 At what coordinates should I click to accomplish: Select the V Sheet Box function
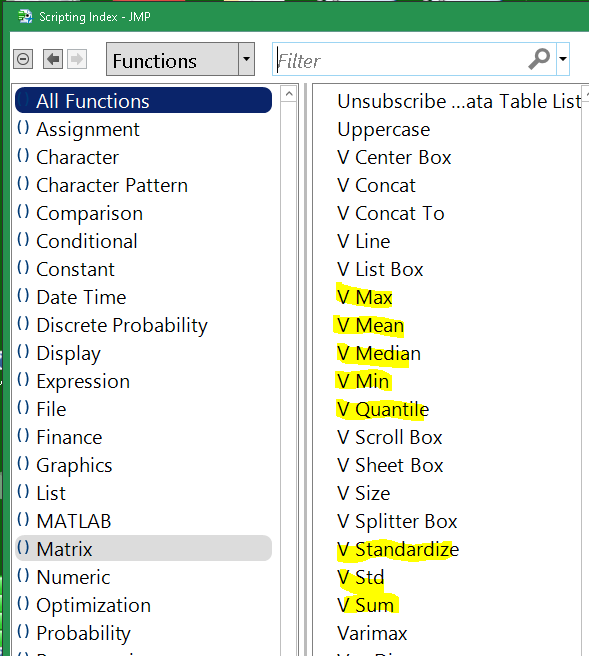[390, 465]
